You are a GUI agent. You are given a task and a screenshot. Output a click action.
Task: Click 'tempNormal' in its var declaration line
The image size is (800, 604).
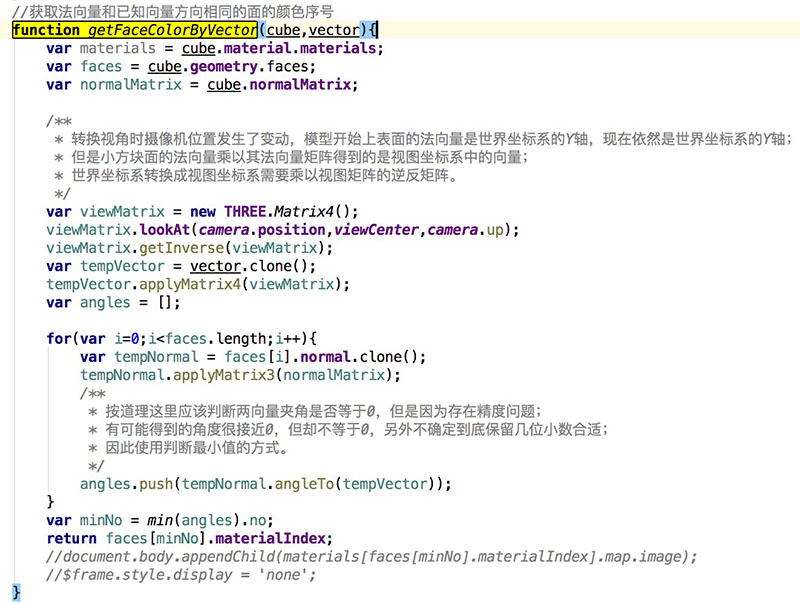pos(156,357)
